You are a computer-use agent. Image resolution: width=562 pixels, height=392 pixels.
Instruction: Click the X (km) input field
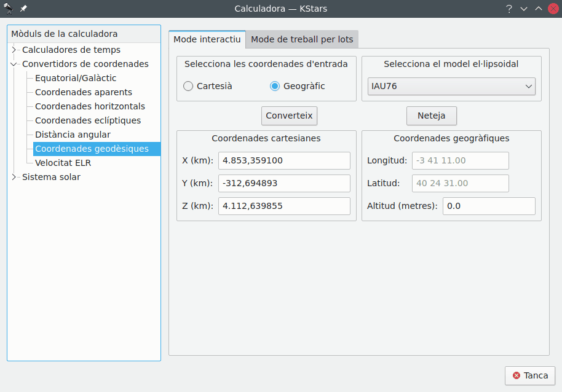[283, 160]
